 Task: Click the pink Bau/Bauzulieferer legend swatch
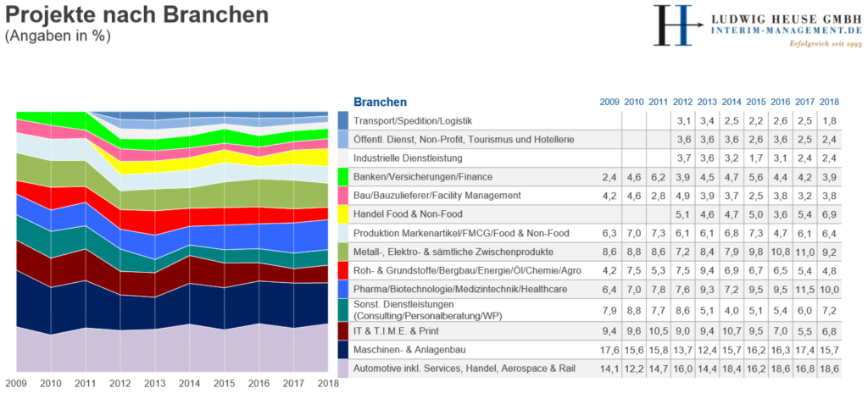343,196
